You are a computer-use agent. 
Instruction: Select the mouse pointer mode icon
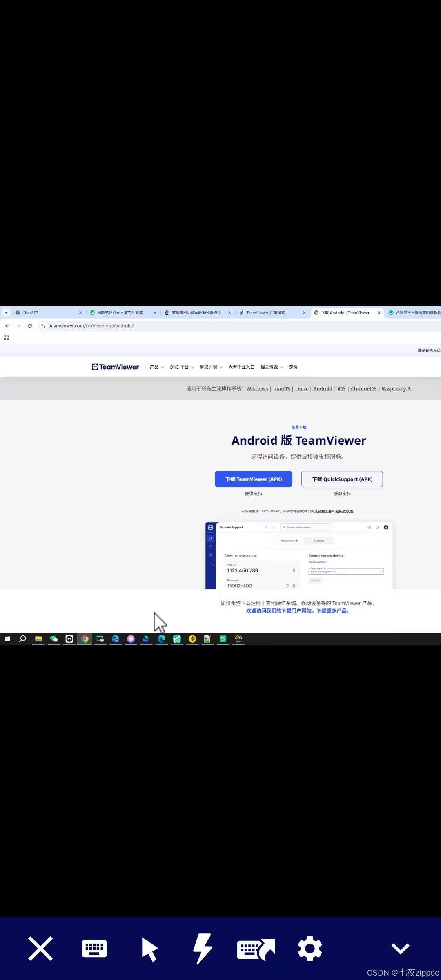pyautogui.click(x=149, y=949)
